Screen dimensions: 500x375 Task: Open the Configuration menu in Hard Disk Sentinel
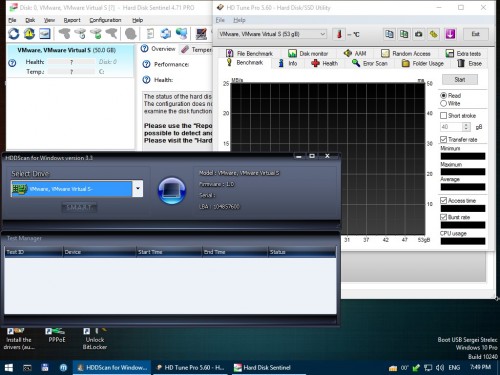pos(105,20)
